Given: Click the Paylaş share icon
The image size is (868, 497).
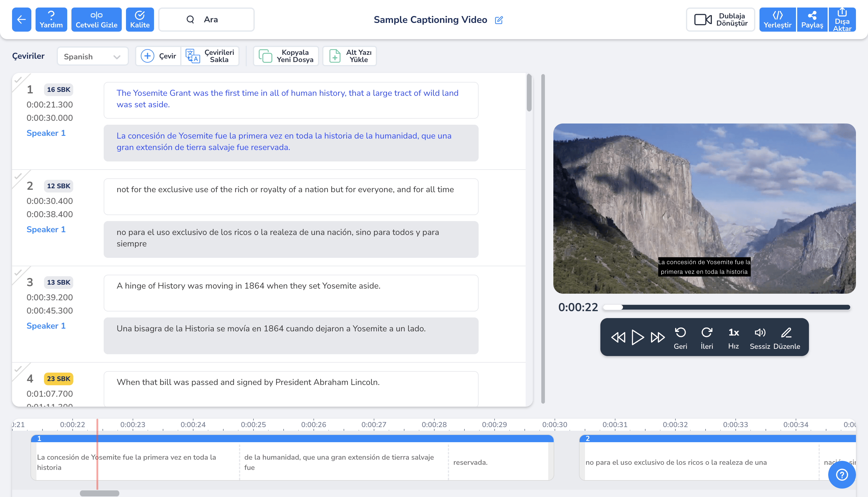Looking at the screenshot, I should 812,20.
